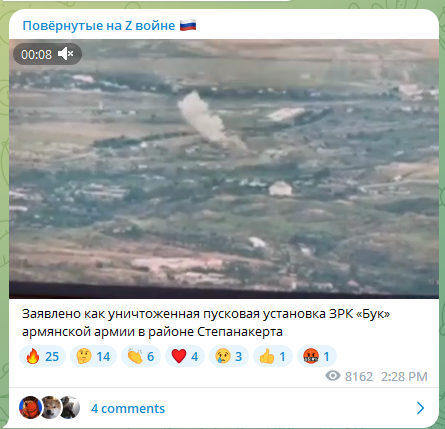Click the third commenter avatar

click(x=70, y=407)
